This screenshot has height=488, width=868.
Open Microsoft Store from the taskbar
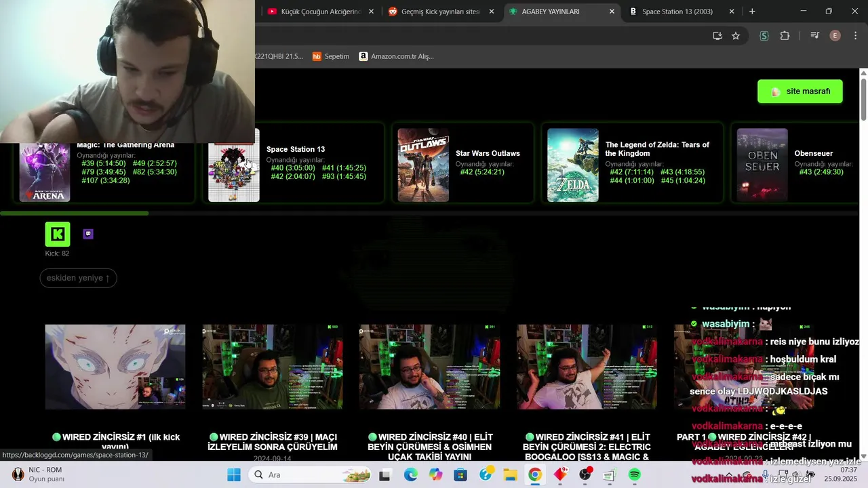tap(460, 474)
